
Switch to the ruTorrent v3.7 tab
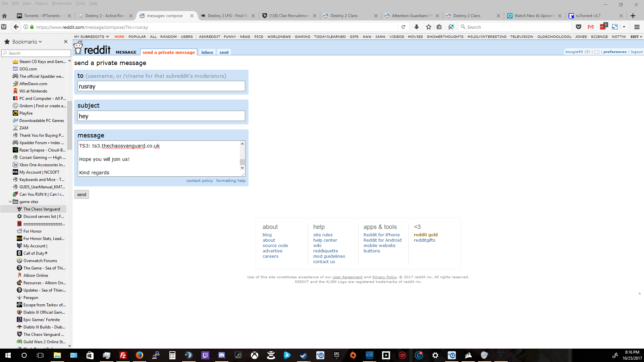click(x=588, y=16)
